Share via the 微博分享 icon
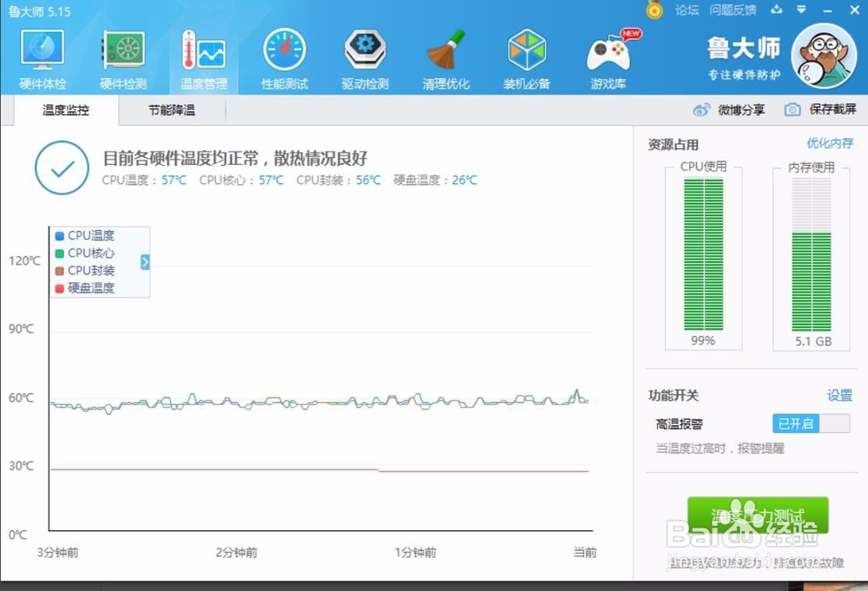The image size is (868, 591). 702,109
